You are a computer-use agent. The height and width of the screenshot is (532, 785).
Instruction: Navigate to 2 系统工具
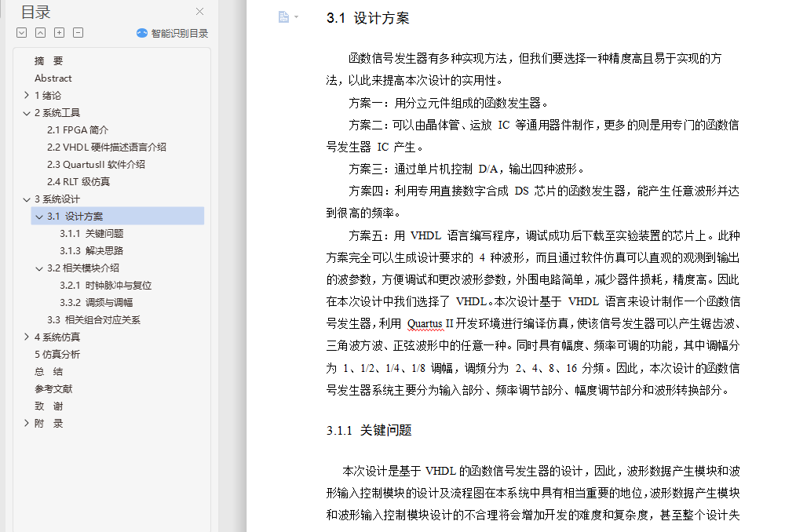(57, 113)
